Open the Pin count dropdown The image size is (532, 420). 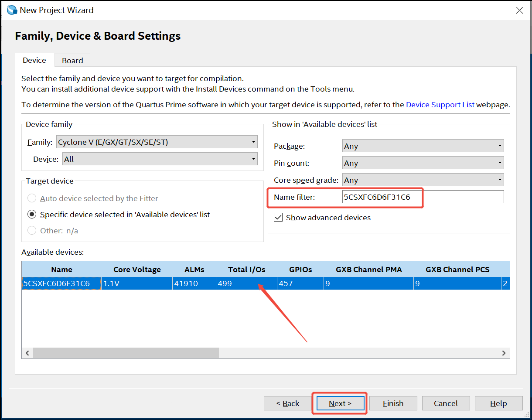tap(423, 163)
